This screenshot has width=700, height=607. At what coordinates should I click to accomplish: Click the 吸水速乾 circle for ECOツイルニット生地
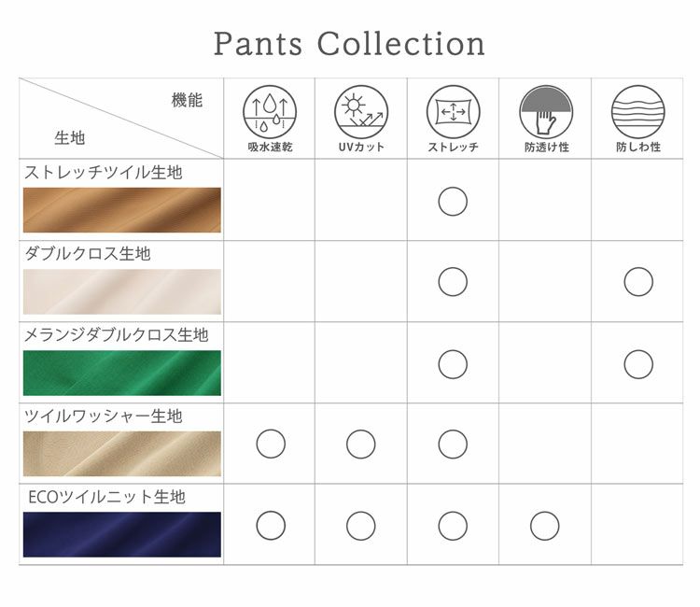271,526
